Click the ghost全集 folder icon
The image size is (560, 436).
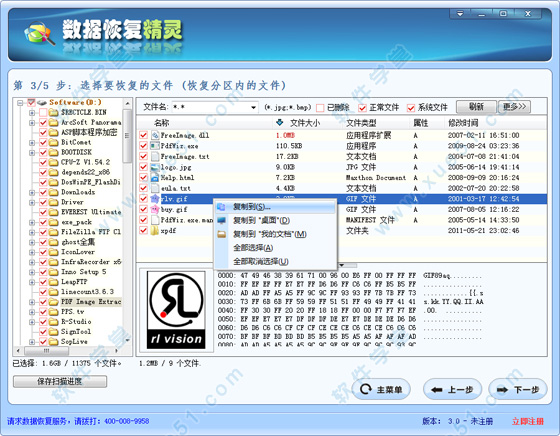click(x=53, y=242)
